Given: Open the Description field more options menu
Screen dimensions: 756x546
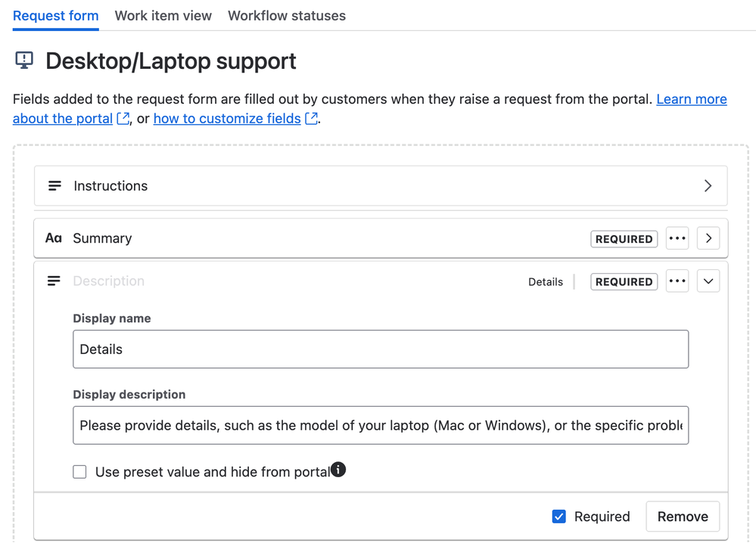Looking at the screenshot, I should click(677, 281).
